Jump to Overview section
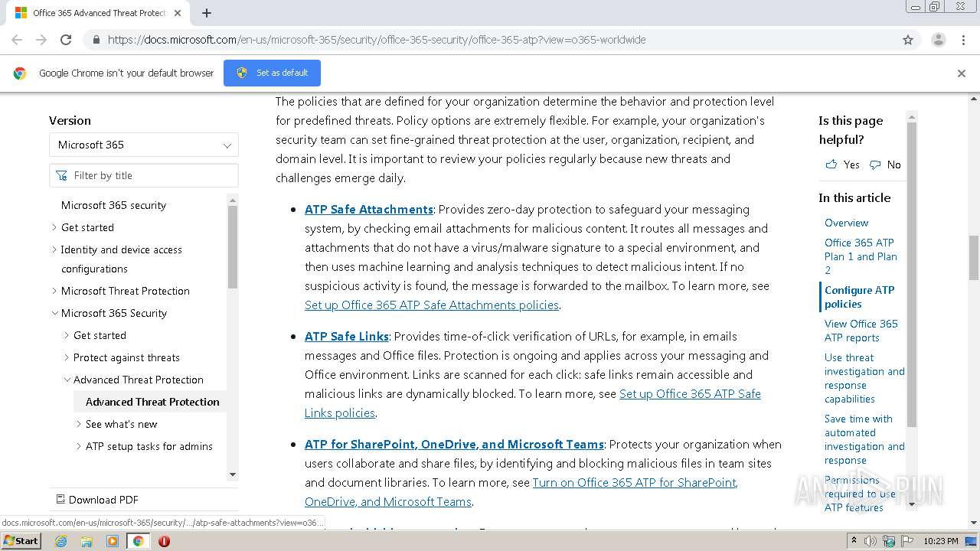The height and width of the screenshot is (551, 980). pos(846,223)
